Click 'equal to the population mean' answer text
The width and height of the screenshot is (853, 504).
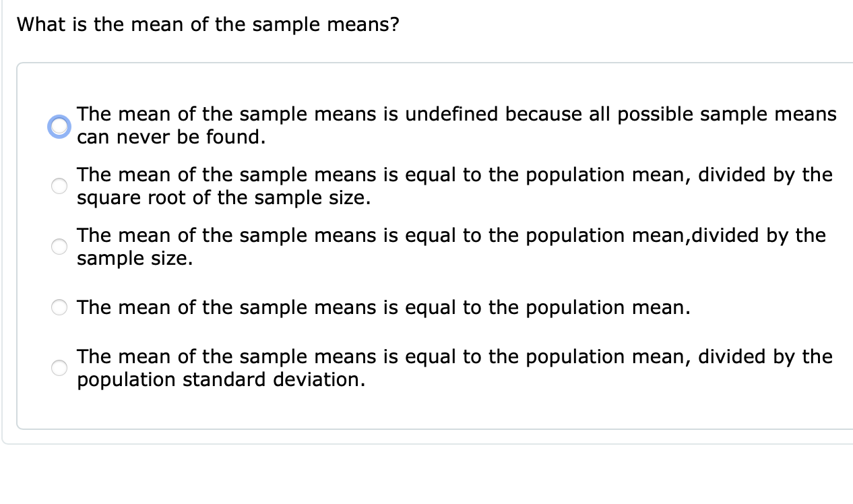coord(381,307)
